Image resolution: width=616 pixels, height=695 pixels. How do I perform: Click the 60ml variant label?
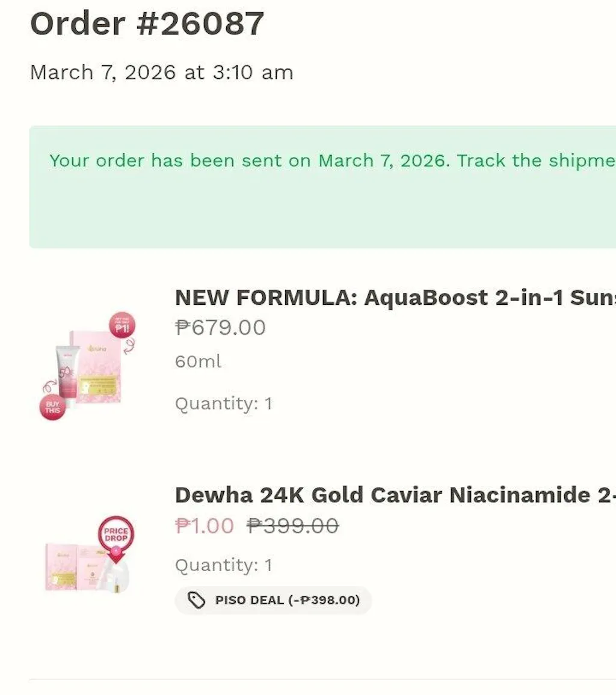(198, 362)
